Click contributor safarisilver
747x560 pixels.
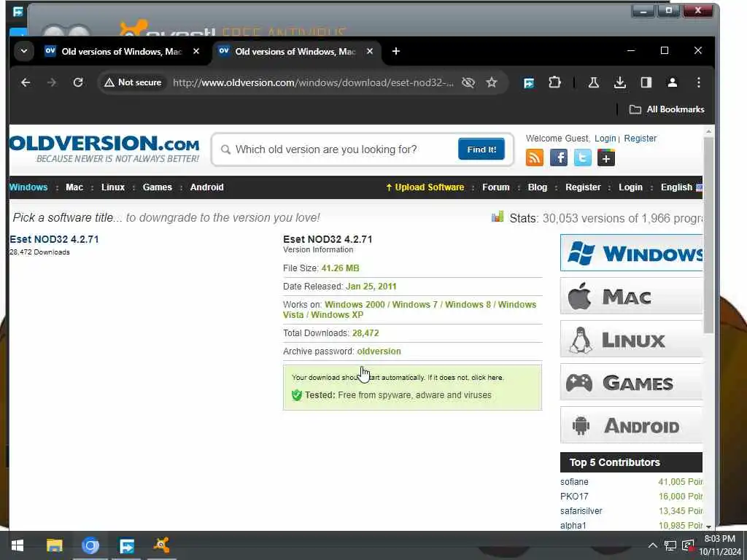point(581,511)
